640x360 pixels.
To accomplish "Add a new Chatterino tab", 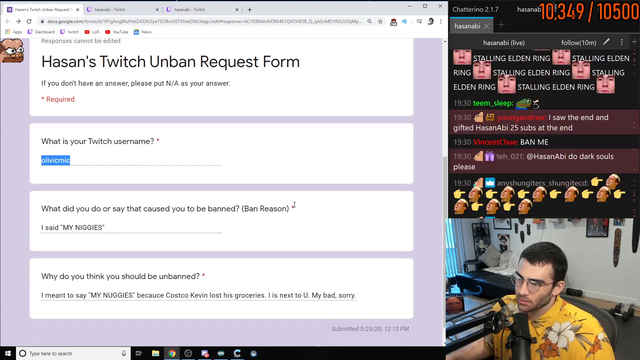I will click(501, 25).
